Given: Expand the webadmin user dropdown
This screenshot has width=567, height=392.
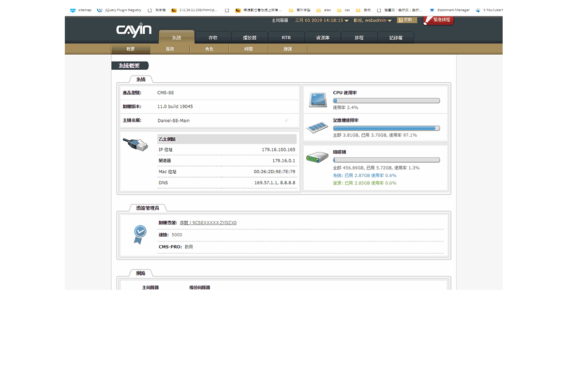Looking at the screenshot, I should 389,21.
